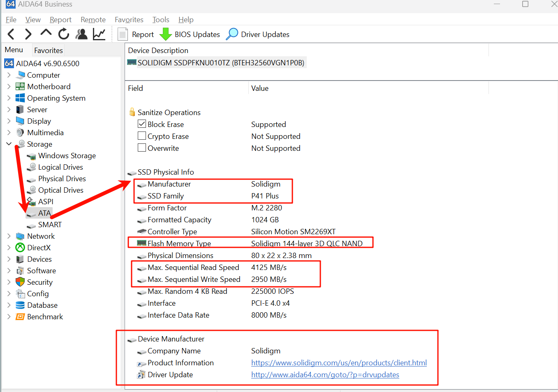
Task: Select the Database icon in tree
Action: [x=20, y=305]
